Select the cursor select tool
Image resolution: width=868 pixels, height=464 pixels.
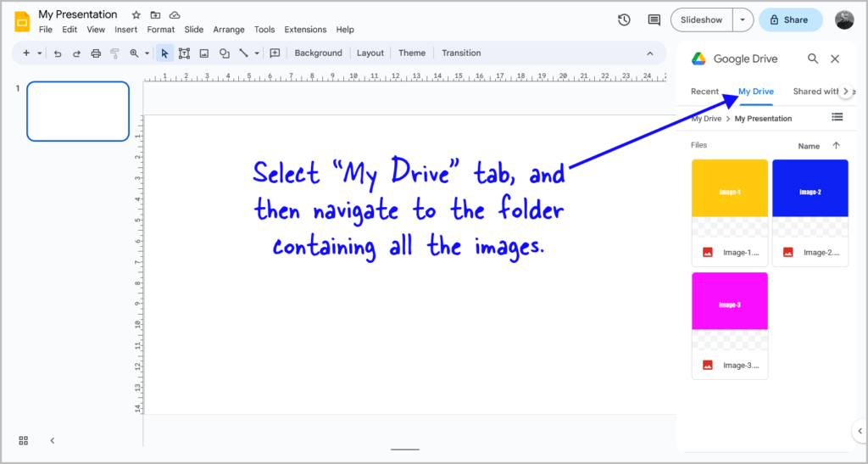tap(164, 53)
